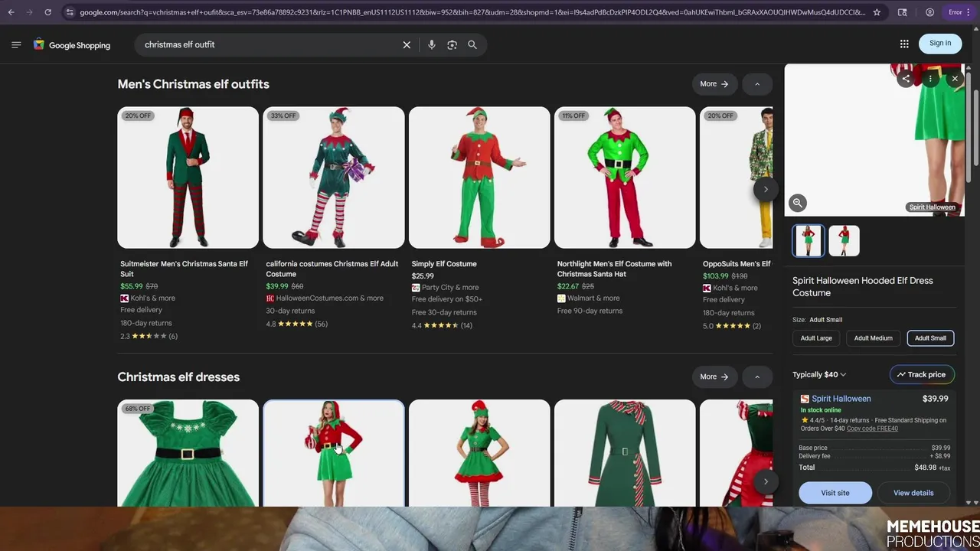Open Spirit Halloween image source link
Viewport: 980px width, 551px height.
pos(932,207)
